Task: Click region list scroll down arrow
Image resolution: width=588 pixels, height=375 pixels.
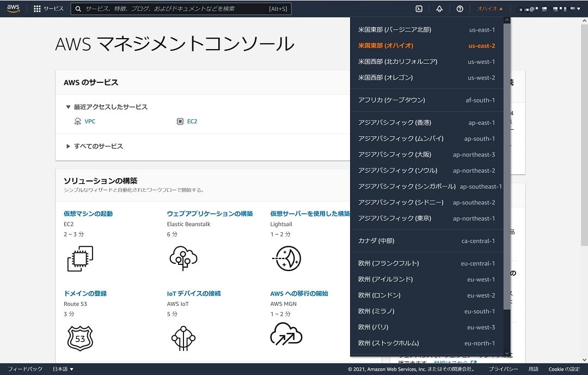Action: (507, 353)
